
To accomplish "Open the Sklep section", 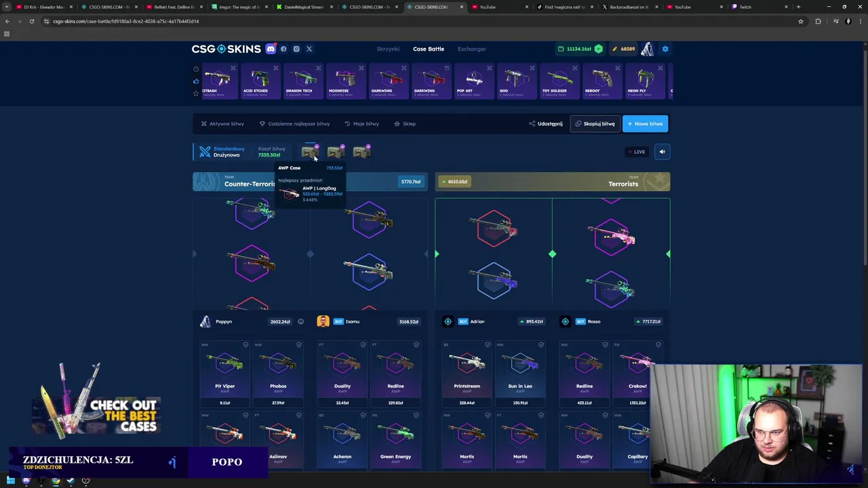I will 405,123.
